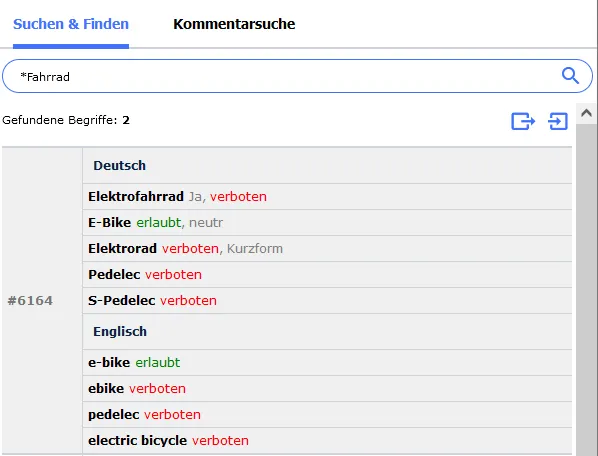The height and width of the screenshot is (456, 598).
Task: Open term entry #6164
Action: (30, 300)
